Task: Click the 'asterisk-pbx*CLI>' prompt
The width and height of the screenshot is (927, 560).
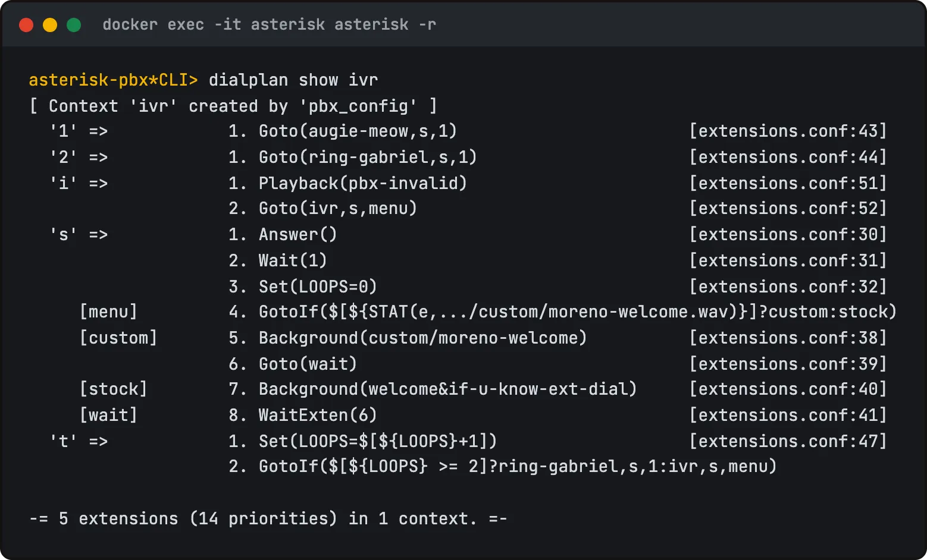Action: pyautogui.click(x=114, y=80)
